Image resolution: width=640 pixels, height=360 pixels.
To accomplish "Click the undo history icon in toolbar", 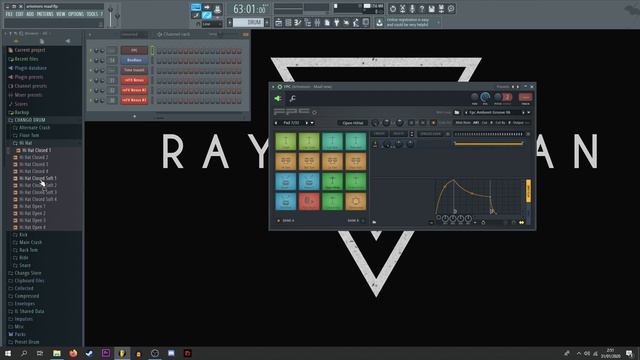I will coord(393,9).
